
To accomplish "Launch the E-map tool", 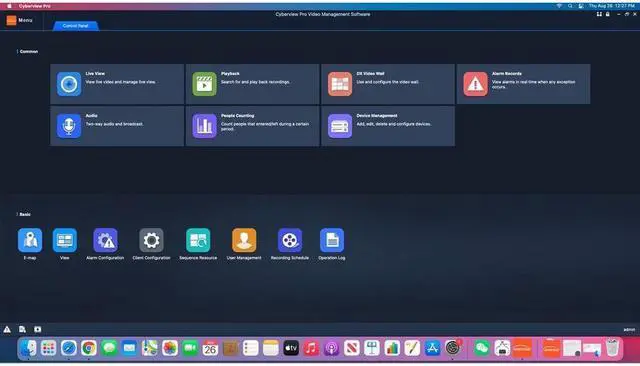I will 30,240.
